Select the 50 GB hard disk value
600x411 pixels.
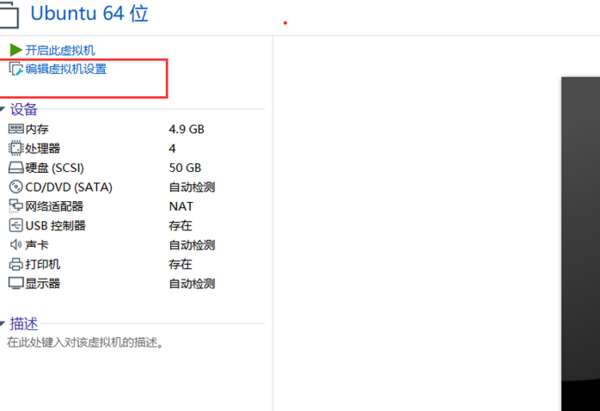[x=185, y=168]
